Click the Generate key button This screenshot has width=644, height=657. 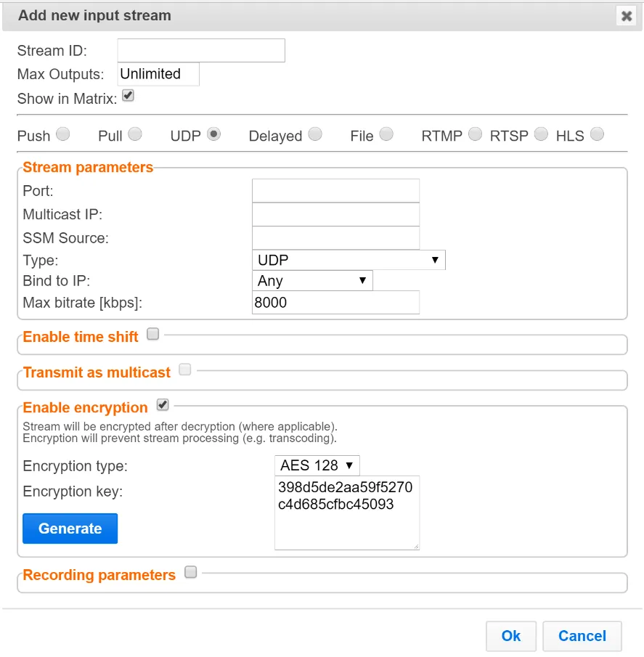click(70, 529)
